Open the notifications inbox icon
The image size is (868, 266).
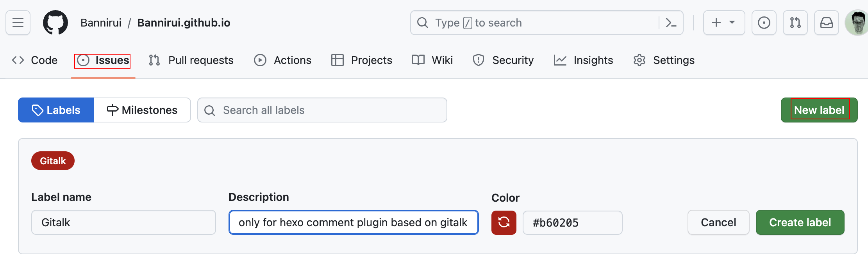tap(826, 23)
